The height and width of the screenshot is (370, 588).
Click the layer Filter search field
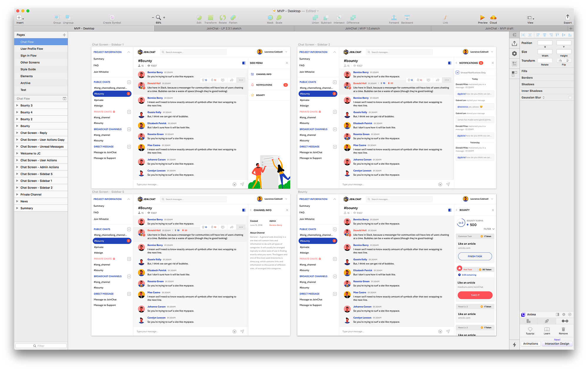pyautogui.click(x=41, y=346)
